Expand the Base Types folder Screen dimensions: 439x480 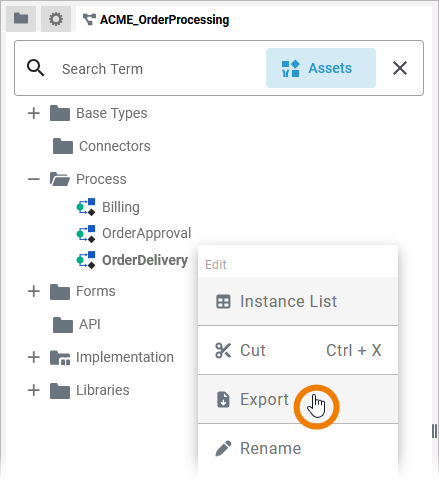pyautogui.click(x=34, y=113)
